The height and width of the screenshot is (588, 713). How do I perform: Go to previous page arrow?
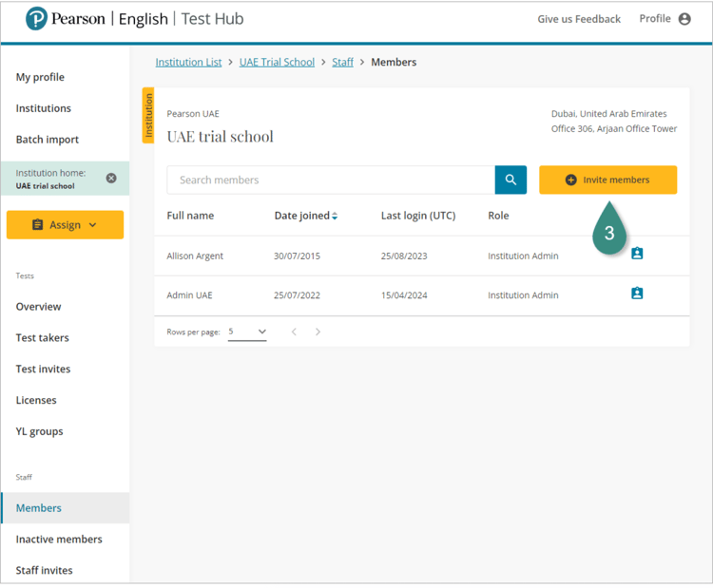point(294,332)
